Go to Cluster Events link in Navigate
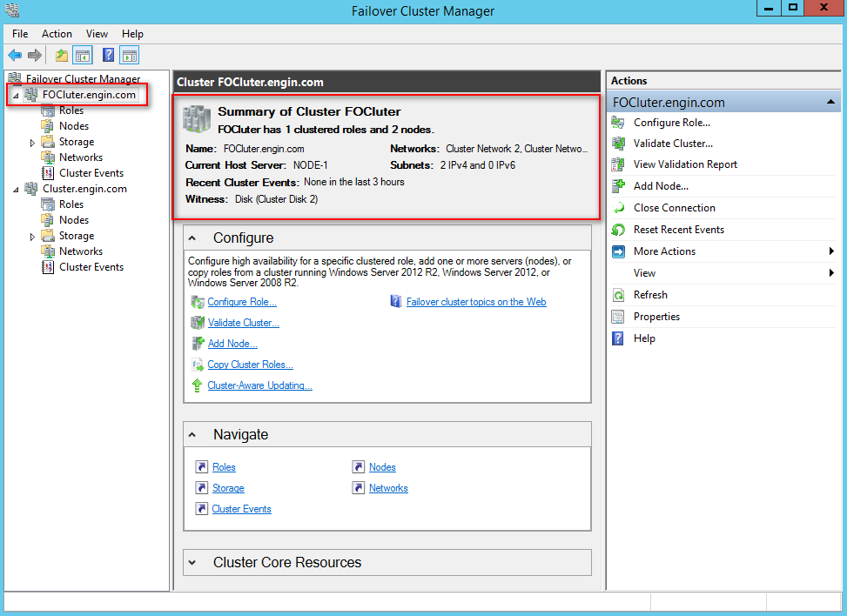Image resolution: width=847 pixels, height=616 pixels. pyautogui.click(x=241, y=509)
